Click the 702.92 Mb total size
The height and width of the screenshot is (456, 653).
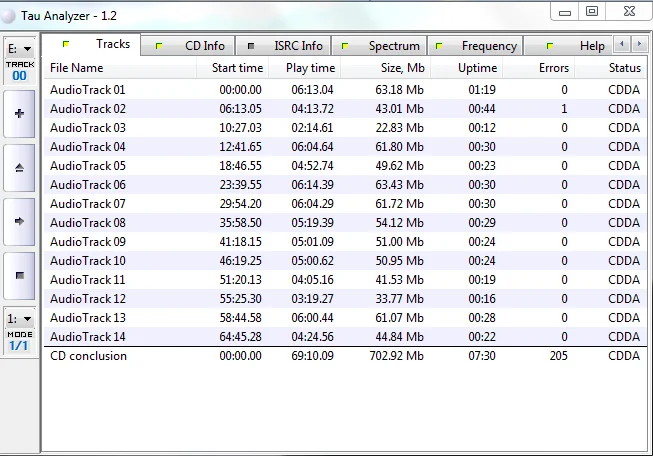(396, 356)
